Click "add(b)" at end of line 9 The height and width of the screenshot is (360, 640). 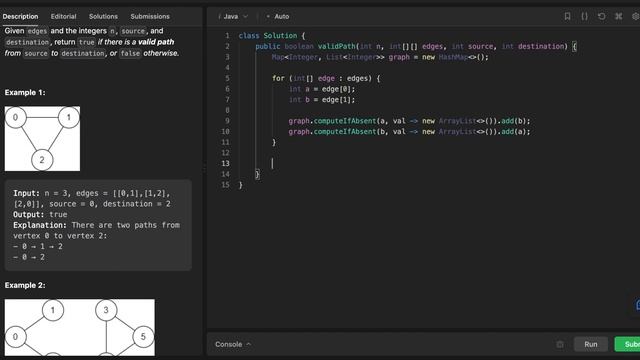click(514, 121)
